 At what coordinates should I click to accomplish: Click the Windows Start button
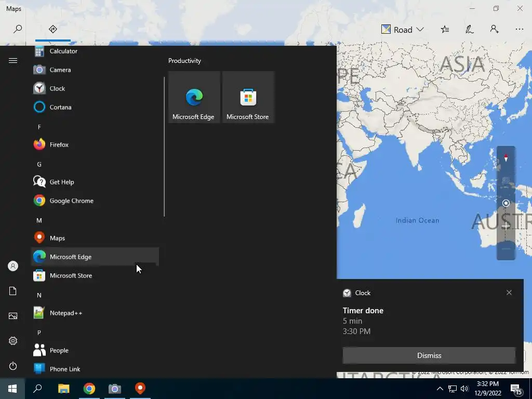click(x=12, y=389)
